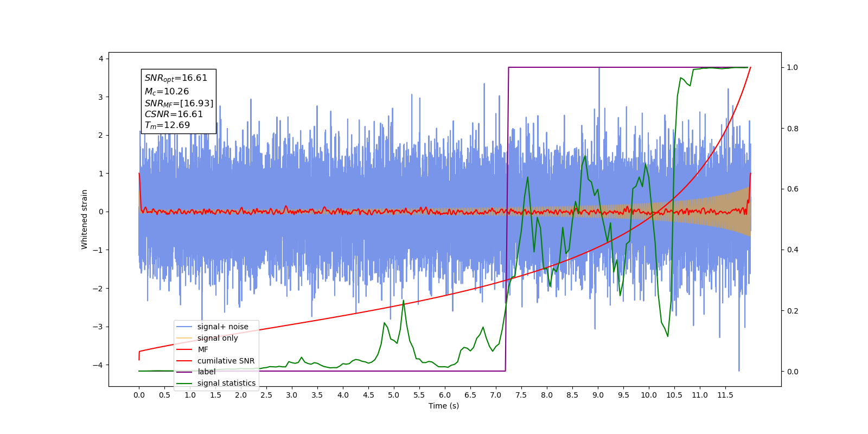
Task: Click the right y-axis tick label 0.8
Action: (793, 129)
